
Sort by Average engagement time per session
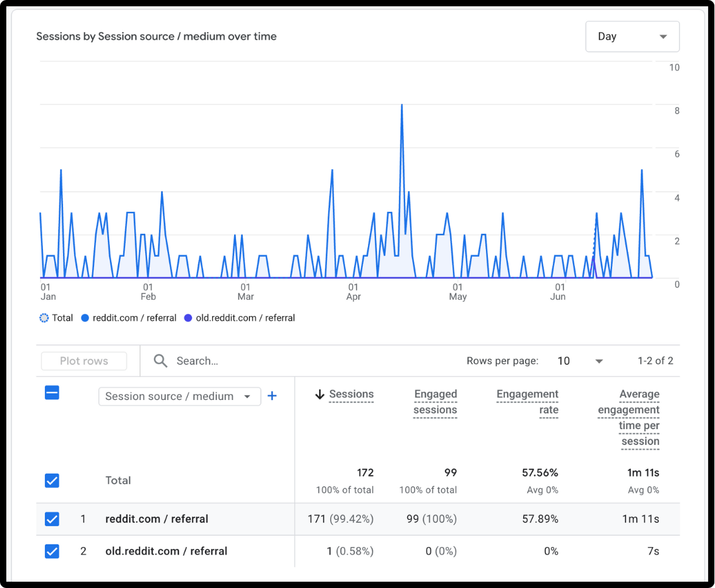pyautogui.click(x=629, y=417)
